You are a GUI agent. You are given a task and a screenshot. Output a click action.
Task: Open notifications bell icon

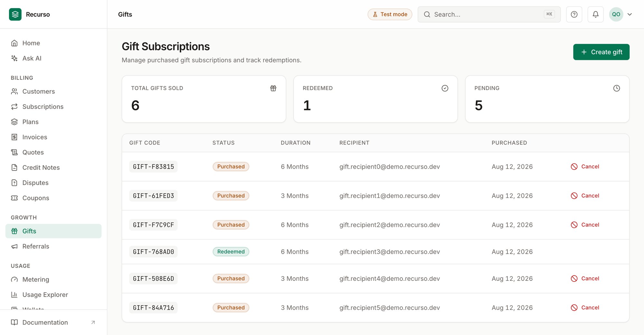coord(596,14)
